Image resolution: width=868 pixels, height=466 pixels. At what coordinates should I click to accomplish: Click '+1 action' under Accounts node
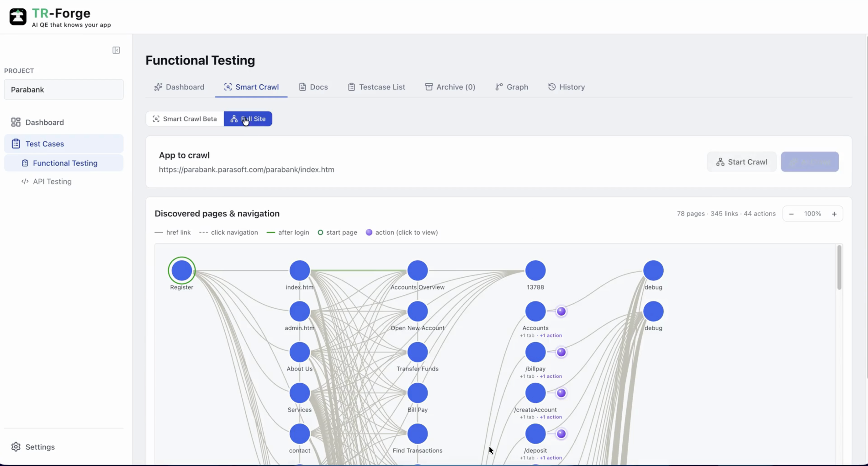pos(551,336)
